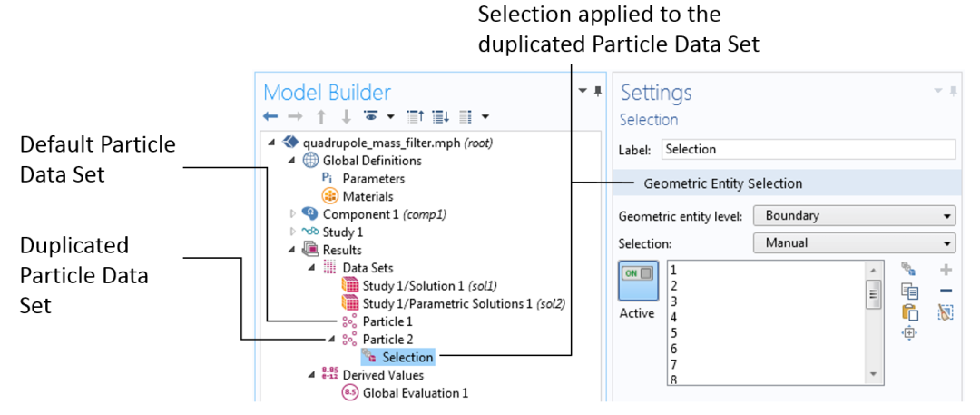
Task: Expand the Component 1 node
Action: [x=292, y=214]
